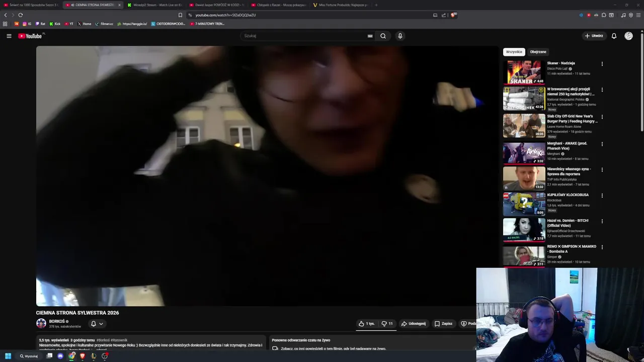Switch to Minedpl2 Stream Kick tab
This screenshot has height=362, width=644.
click(x=154, y=5)
